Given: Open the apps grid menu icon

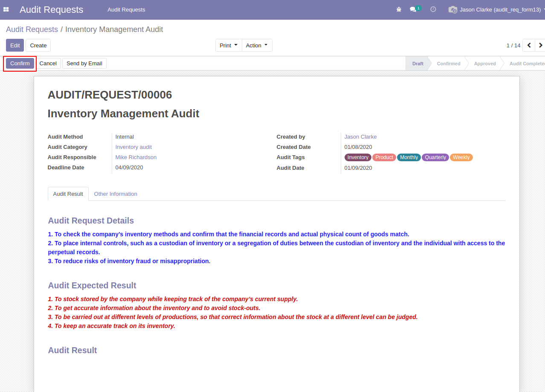Looking at the screenshot, I should pos(6,9).
